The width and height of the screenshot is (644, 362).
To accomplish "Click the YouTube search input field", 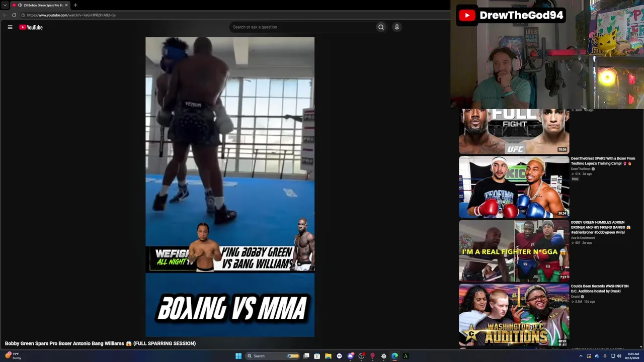I will pos(302,27).
